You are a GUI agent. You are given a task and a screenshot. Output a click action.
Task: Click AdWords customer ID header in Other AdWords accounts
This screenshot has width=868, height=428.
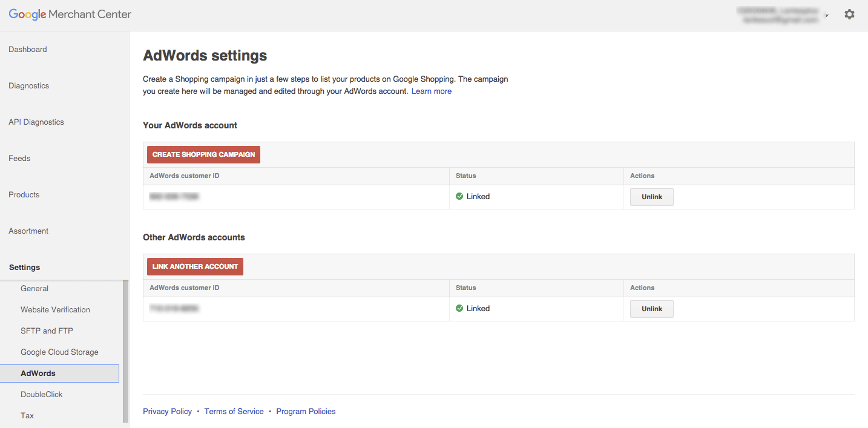coord(185,288)
